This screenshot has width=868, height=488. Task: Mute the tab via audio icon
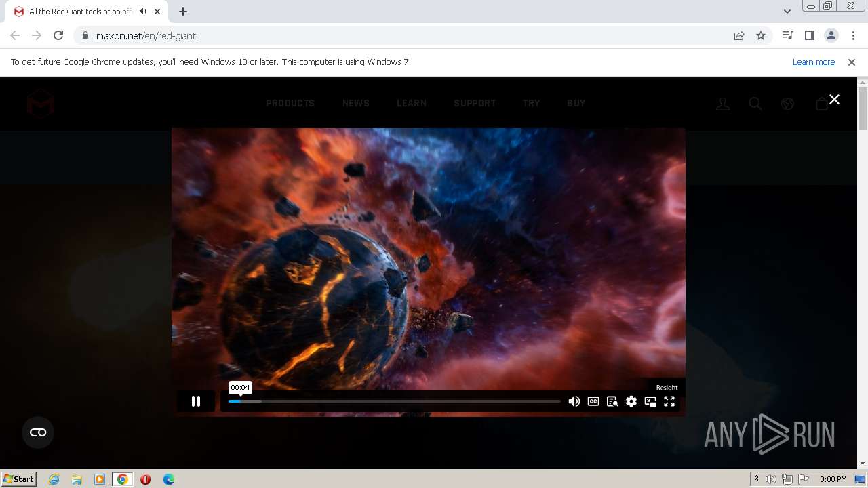click(142, 12)
